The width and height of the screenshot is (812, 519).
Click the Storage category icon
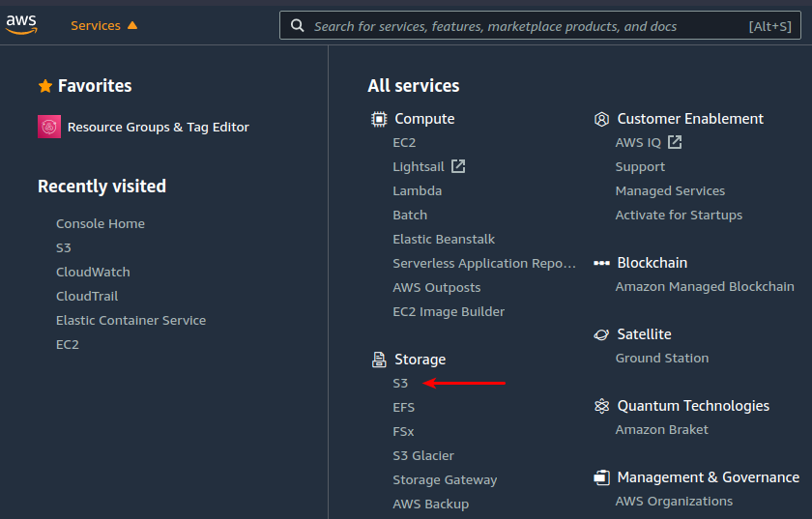(379, 360)
